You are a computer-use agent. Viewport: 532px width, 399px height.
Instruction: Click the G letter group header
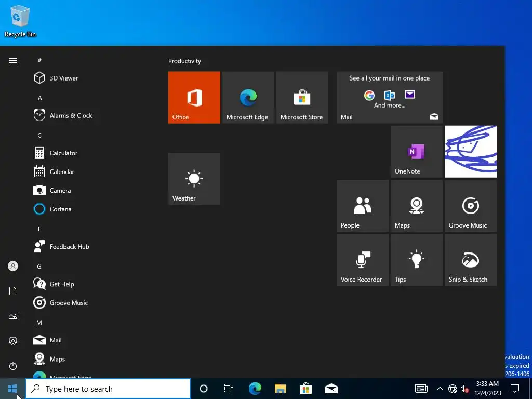[39, 267]
